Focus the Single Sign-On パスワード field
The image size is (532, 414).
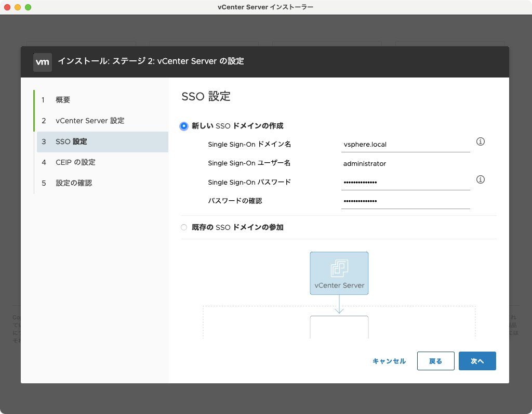tap(405, 183)
